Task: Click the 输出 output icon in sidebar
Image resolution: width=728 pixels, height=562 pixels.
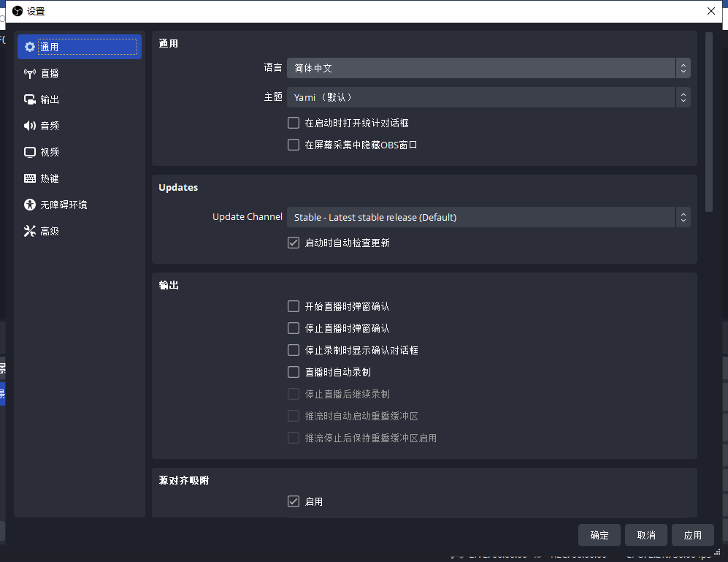Action: (x=29, y=99)
